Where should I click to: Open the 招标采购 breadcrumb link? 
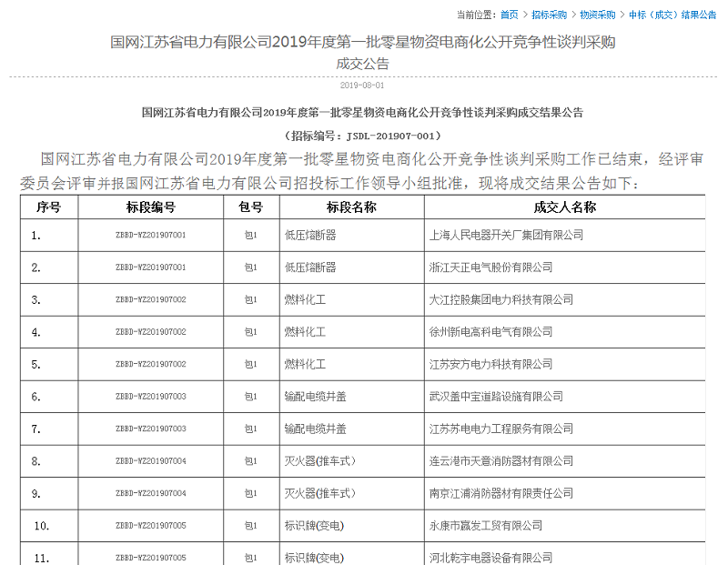point(549,15)
